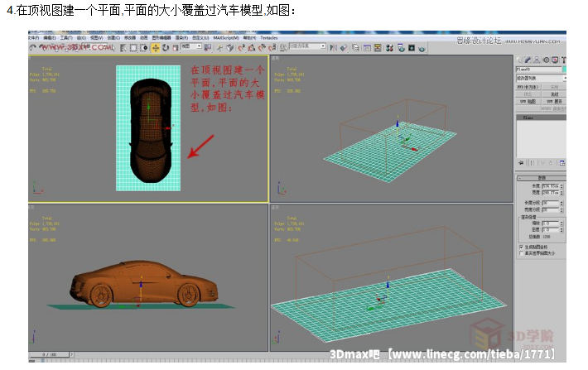Click the UVW 贴图 modifier button

click(528, 101)
